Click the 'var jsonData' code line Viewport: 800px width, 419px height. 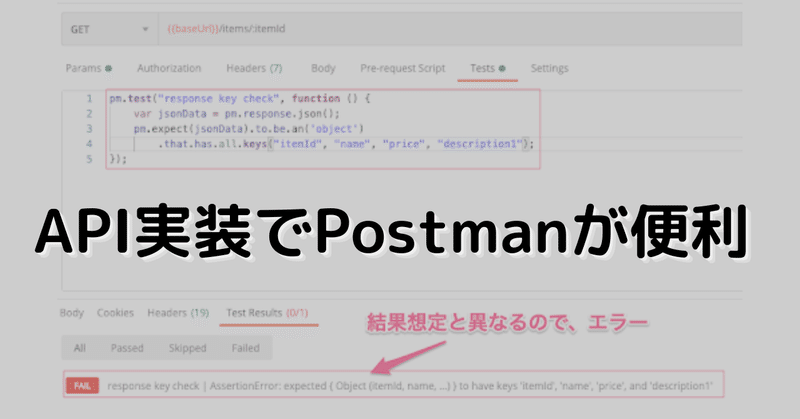point(236,114)
